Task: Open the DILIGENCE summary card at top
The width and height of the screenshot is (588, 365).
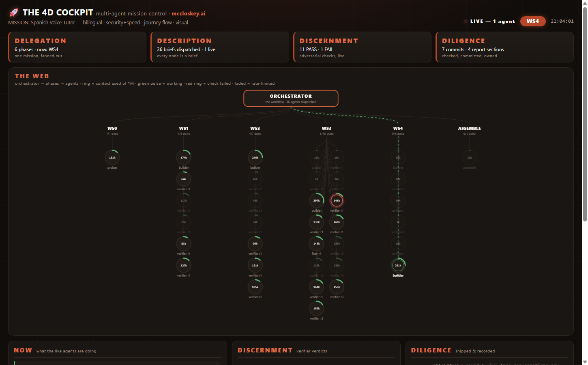Action: click(504, 47)
